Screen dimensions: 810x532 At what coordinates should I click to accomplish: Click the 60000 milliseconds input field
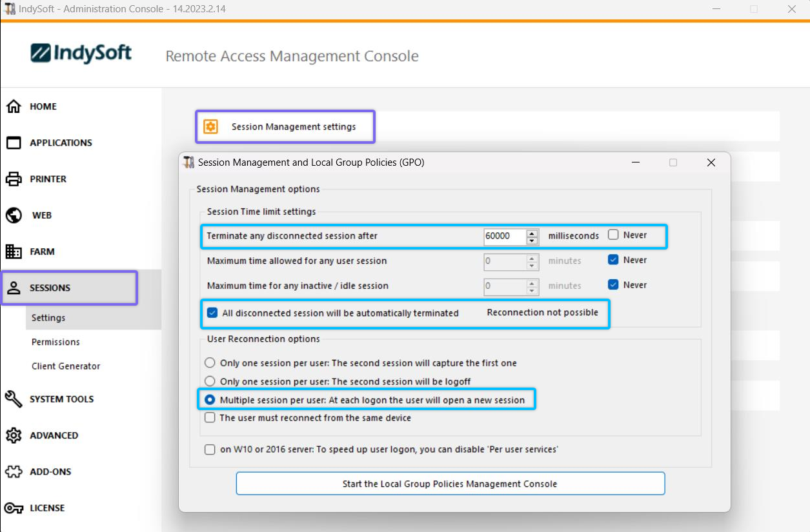504,236
